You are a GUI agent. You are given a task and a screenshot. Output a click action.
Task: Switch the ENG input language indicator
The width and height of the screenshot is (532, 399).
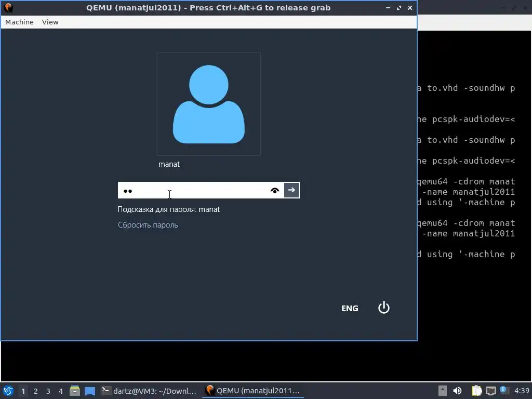pyautogui.click(x=350, y=309)
